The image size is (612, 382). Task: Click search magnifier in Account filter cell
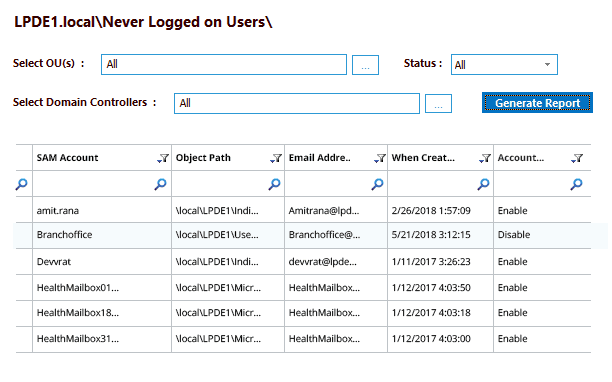576,184
